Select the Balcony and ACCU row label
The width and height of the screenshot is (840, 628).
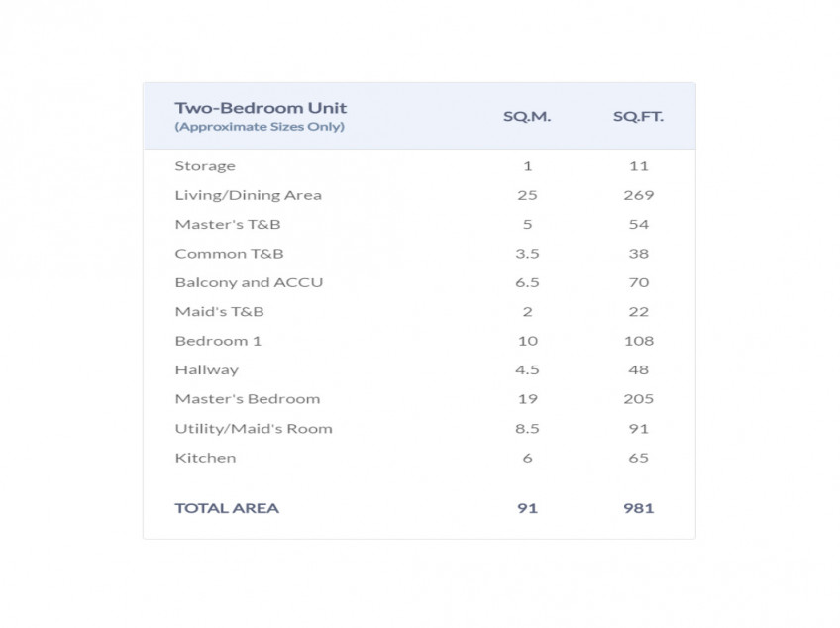pyautogui.click(x=249, y=282)
